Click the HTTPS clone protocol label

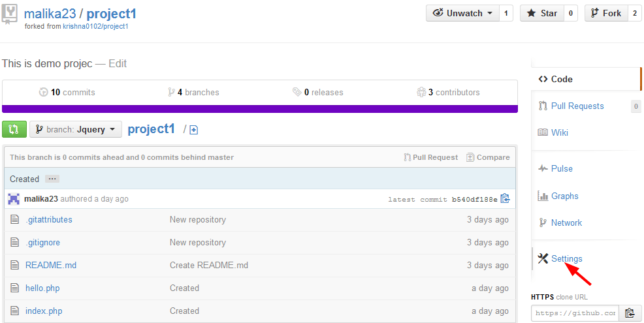[x=542, y=297]
